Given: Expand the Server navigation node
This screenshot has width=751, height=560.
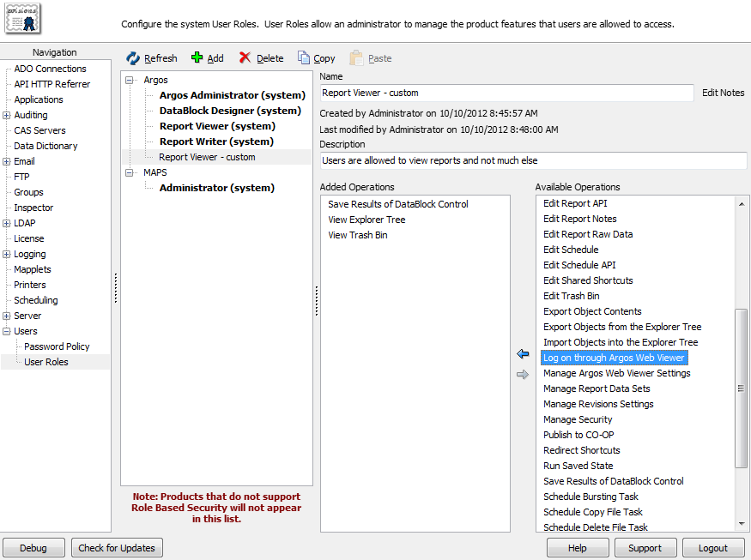Looking at the screenshot, I should click(7, 316).
